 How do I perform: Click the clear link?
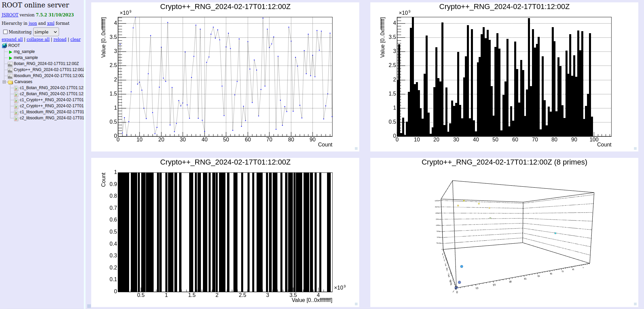(75, 39)
